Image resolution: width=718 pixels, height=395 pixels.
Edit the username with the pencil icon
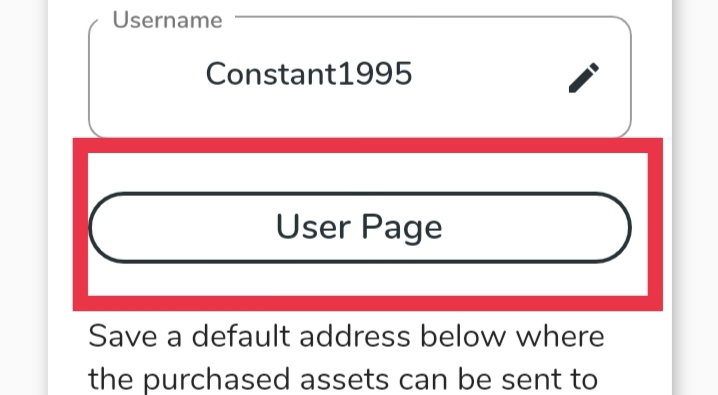[x=583, y=78]
